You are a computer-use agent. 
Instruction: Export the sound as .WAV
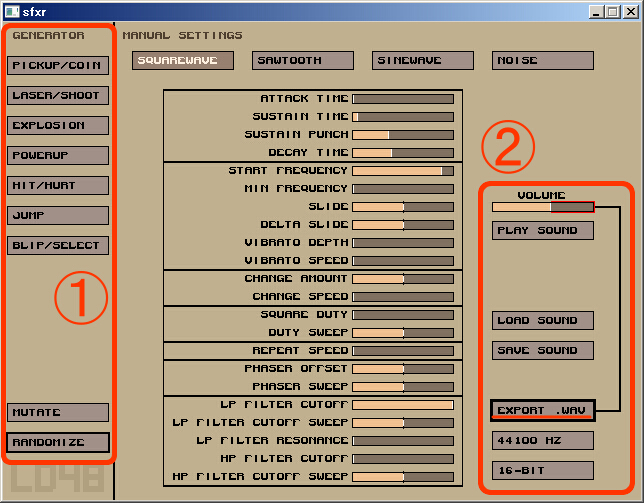click(x=542, y=411)
